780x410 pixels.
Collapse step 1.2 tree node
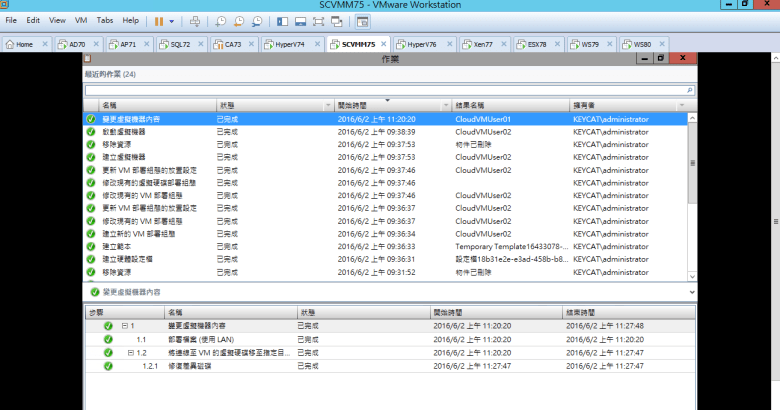(x=131, y=352)
